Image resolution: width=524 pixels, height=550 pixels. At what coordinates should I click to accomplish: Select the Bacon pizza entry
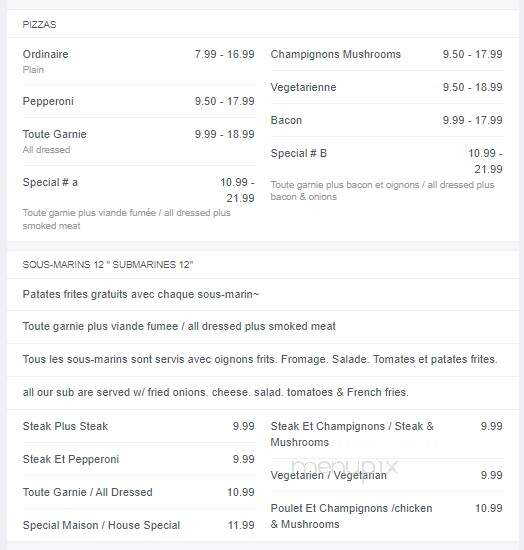[387, 120]
